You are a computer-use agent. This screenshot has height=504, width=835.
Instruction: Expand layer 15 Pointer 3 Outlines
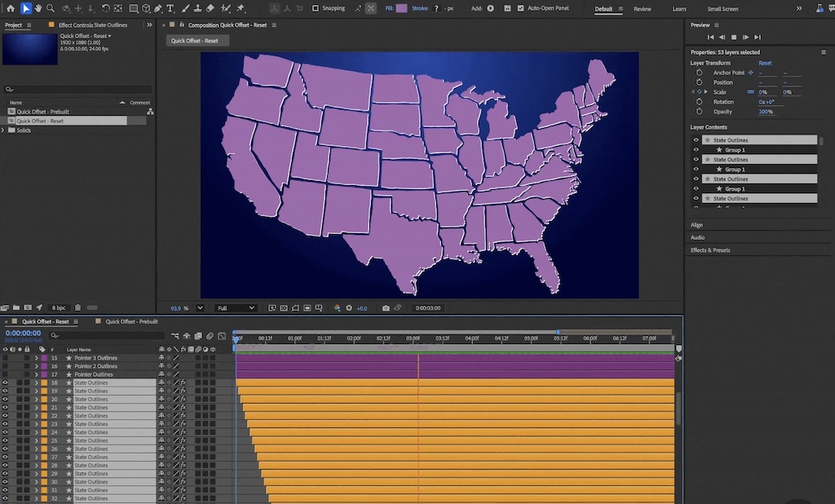pos(36,358)
